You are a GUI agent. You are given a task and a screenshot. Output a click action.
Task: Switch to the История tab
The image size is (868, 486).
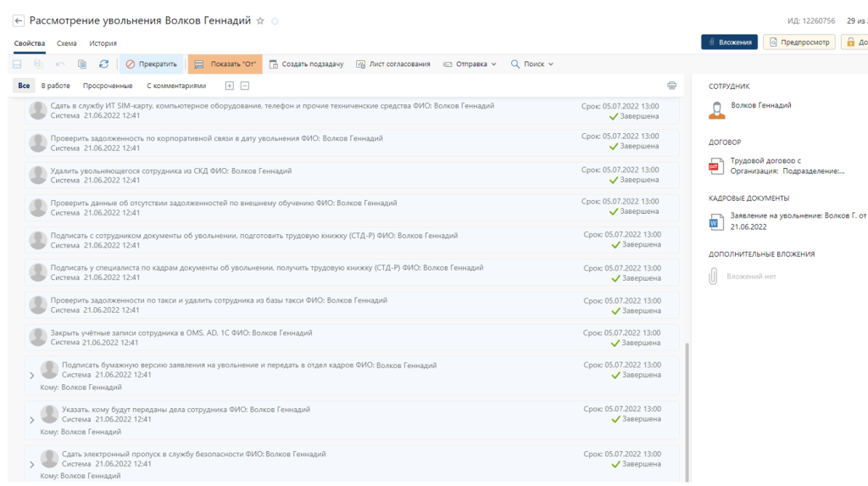click(x=103, y=43)
